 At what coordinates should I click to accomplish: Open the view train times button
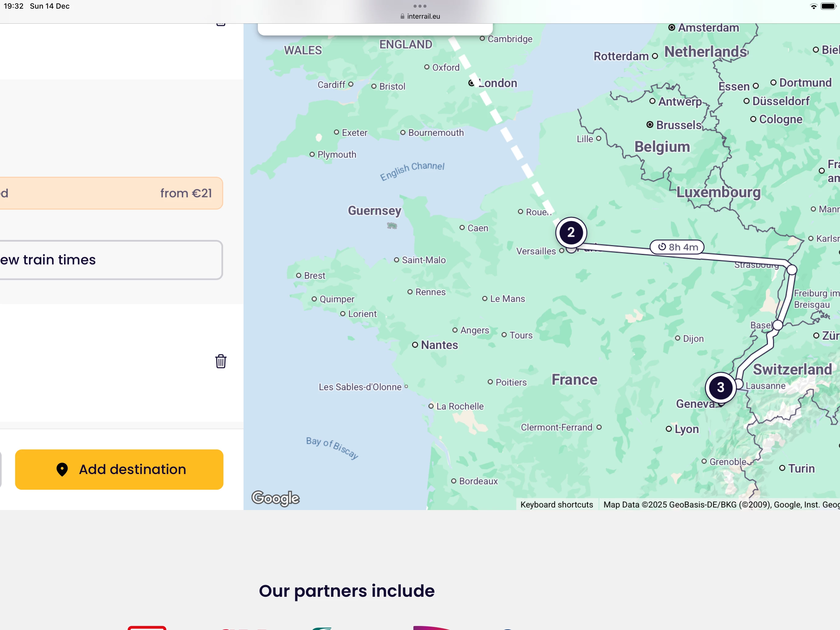coord(110,260)
